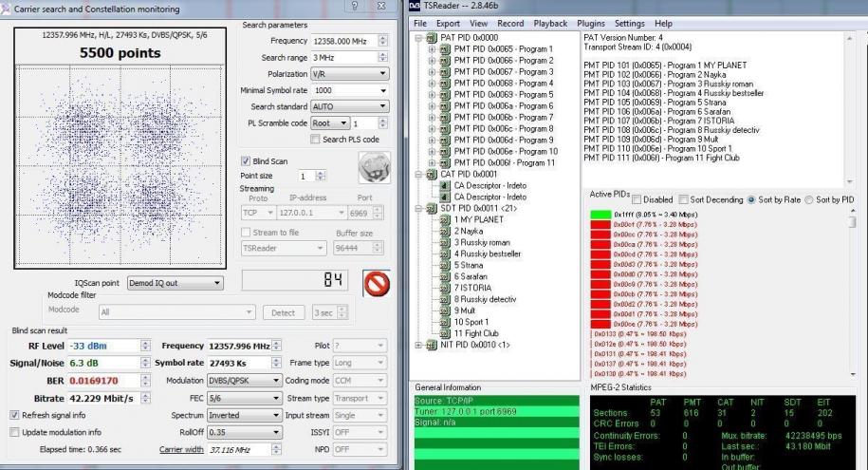868x470 pixels.
Task: Click icon of PMT PID 0x0066 Program 2
Action: [445, 61]
